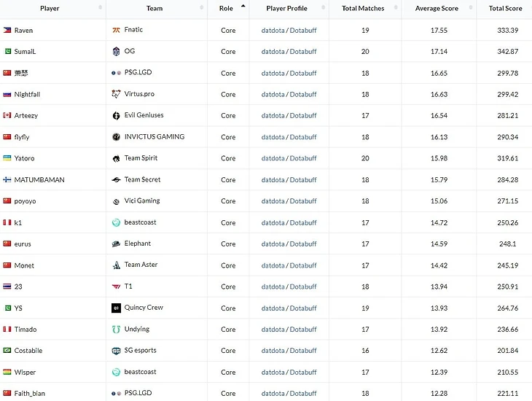Sort by Total Matches column header
The width and height of the screenshot is (532, 401).
tap(363, 9)
